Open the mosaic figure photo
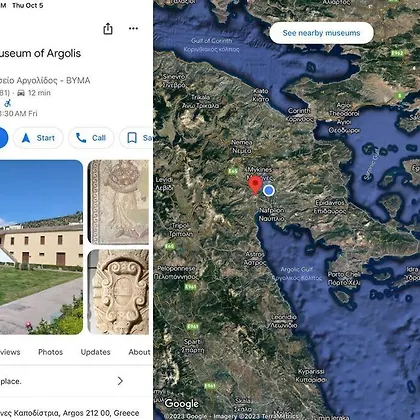 [118, 202]
